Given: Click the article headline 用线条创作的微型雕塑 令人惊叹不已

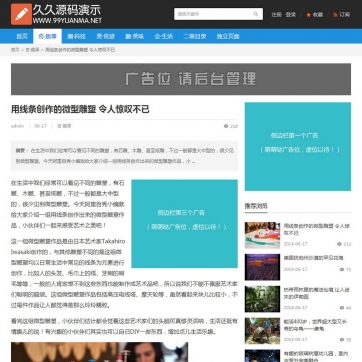Looking at the screenshot, I should pyautogui.click(x=80, y=109).
